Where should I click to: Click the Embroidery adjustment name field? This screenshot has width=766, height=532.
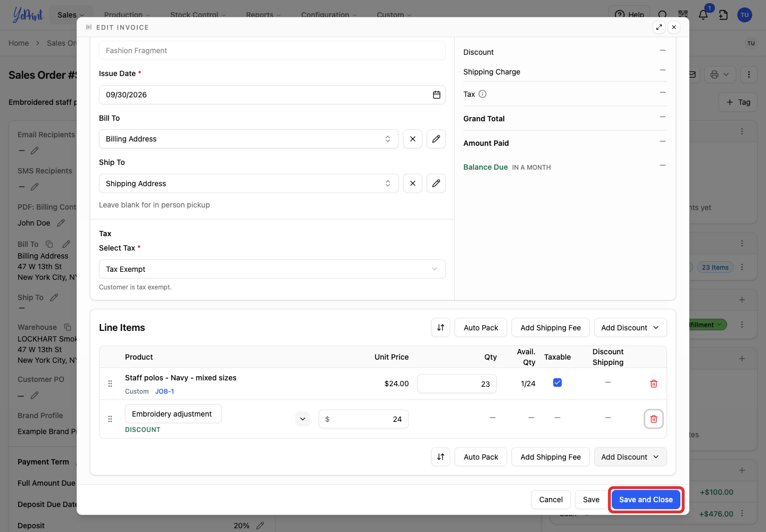tap(173, 414)
